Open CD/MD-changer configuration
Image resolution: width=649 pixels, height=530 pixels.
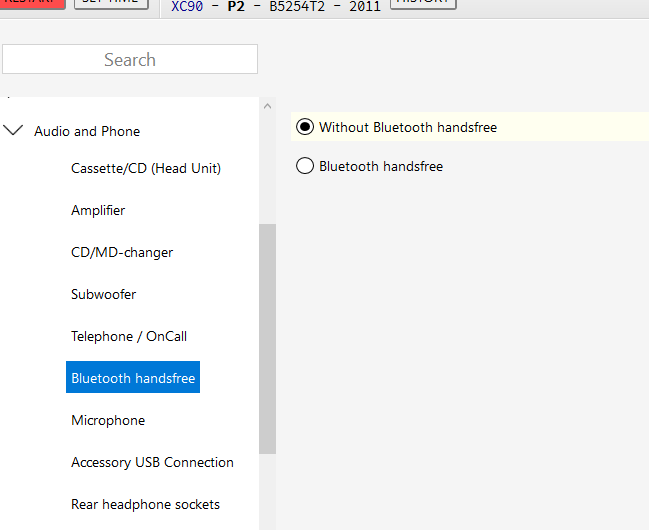(x=122, y=252)
